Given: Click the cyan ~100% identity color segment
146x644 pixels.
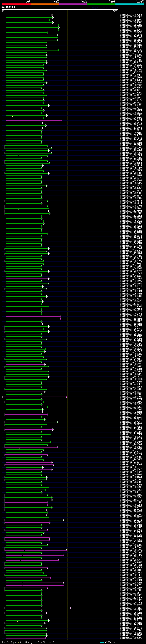Looking at the screenshot, I should (x=130, y=4).
